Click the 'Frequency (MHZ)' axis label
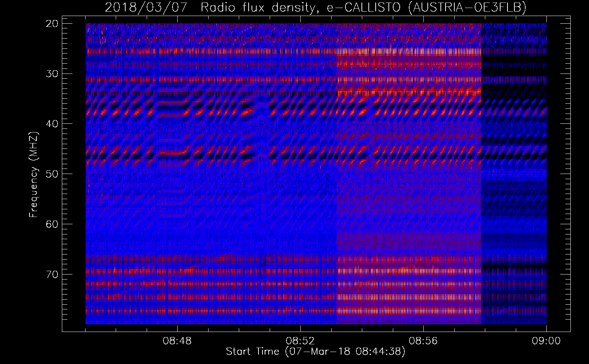 click(33, 175)
